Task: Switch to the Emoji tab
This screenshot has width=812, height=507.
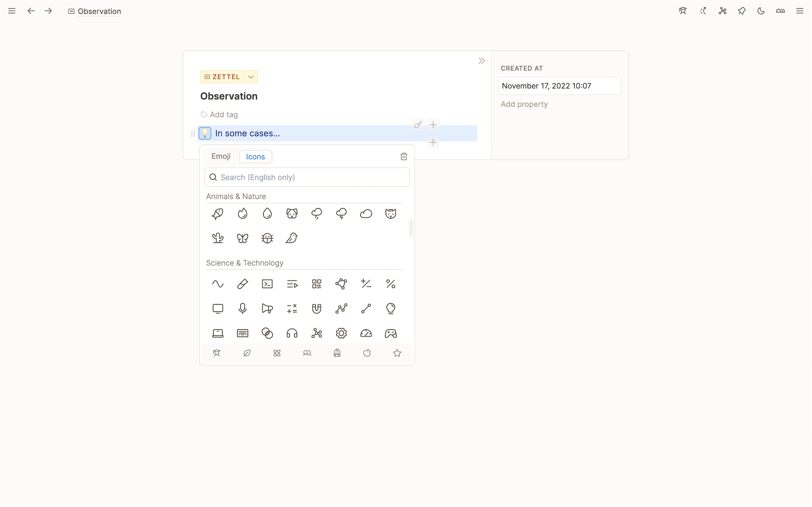Action: coord(221,156)
